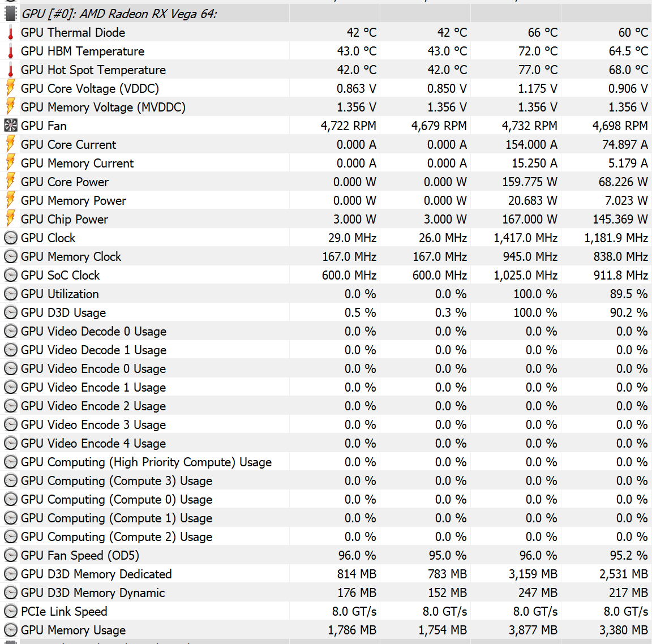Click the gauge icon beside GPU Utilization
Screen dimensions: 652x644
pos(10,294)
